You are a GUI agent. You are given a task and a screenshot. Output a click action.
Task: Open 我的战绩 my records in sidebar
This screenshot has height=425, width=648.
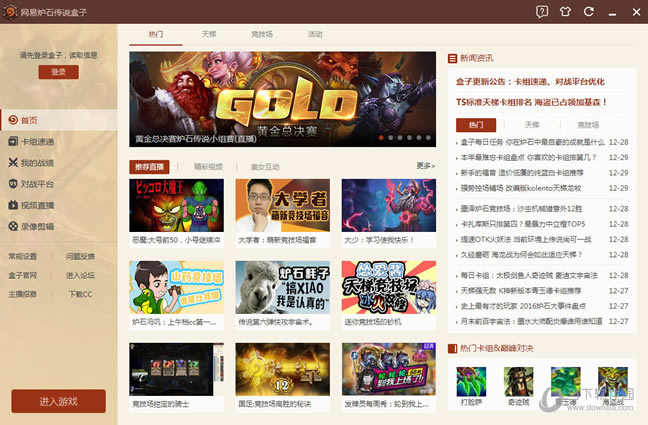tap(35, 162)
